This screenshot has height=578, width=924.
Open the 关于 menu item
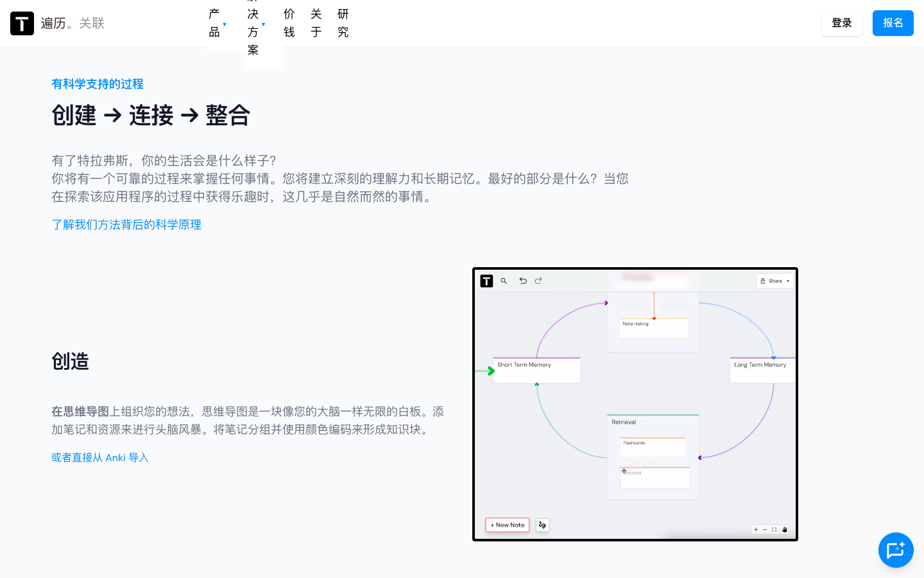pyautogui.click(x=316, y=23)
